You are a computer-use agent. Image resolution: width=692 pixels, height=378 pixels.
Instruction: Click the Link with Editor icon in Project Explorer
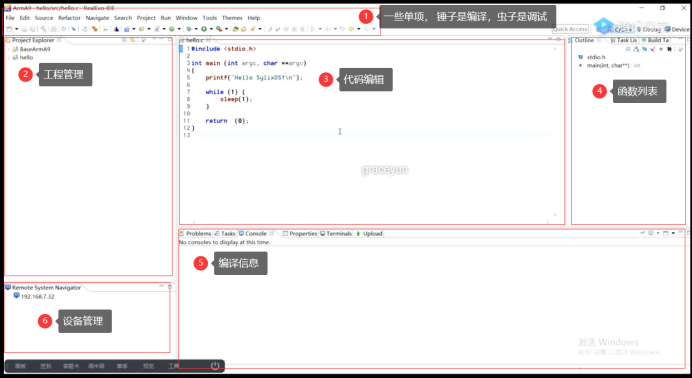point(132,40)
